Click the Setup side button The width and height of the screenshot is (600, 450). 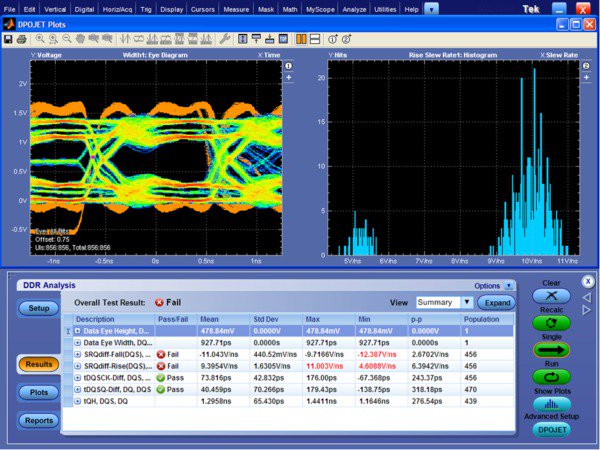[39, 308]
